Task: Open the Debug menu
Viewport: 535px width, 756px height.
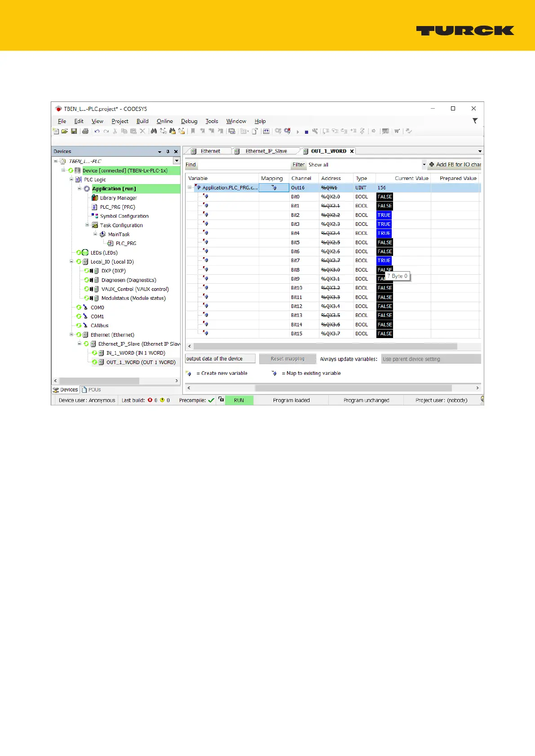Action: click(x=189, y=121)
